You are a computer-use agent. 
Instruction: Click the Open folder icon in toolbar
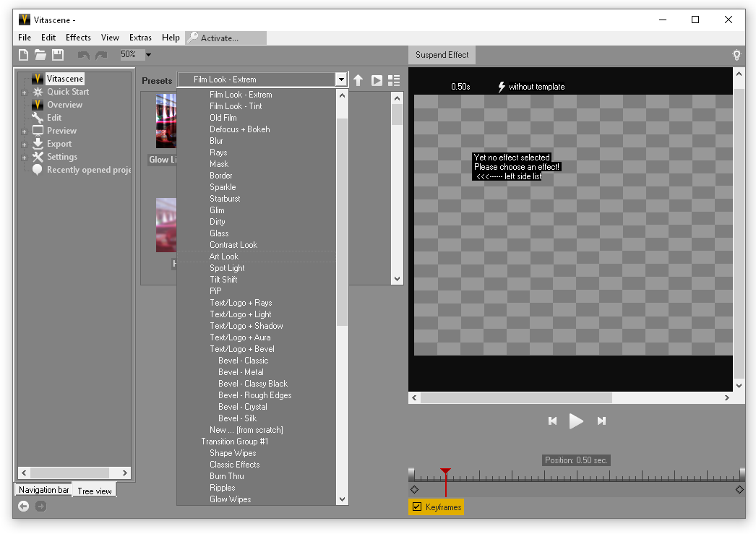(40, 55)
